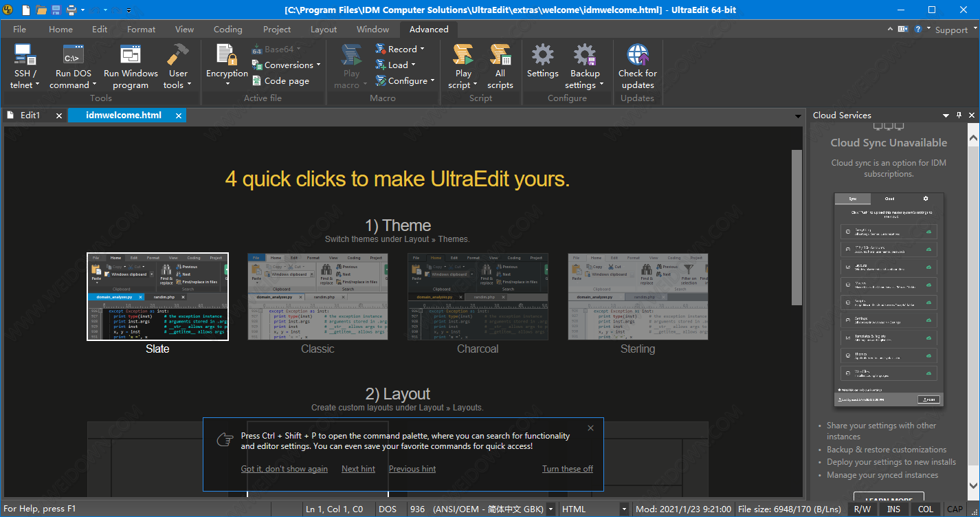This screenshot has height=517, width=980.
Task: Select the Slate theme thumbnail
Action: 157,296
